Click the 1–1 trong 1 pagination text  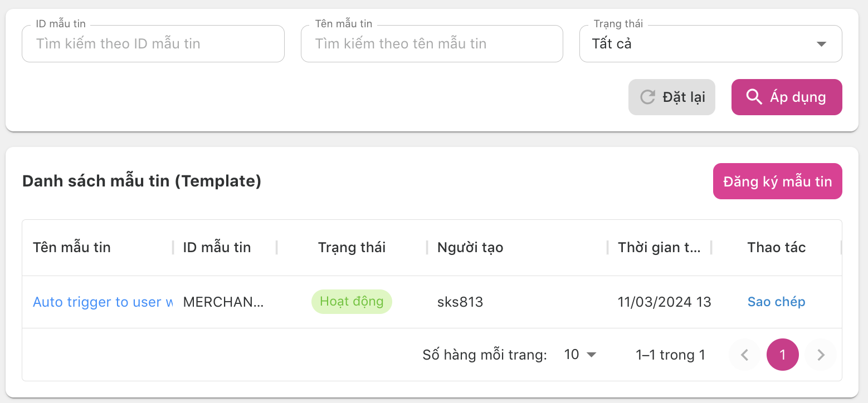pyautogui.click(x=670, y=355)
